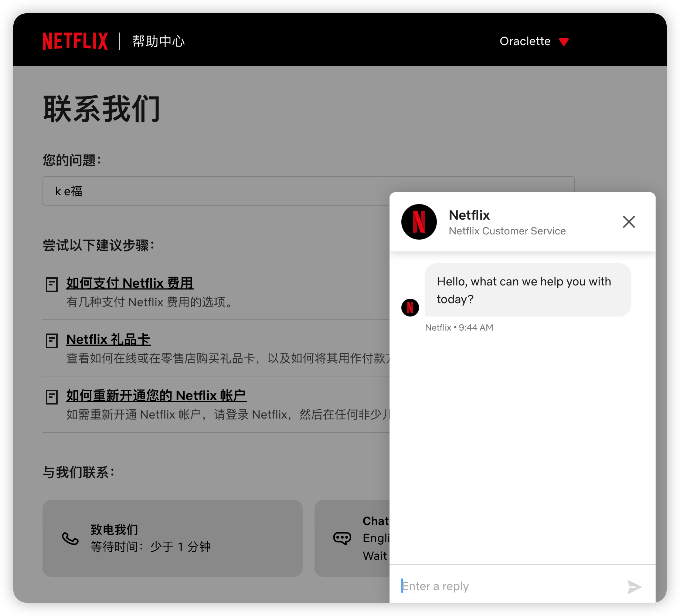The image size is (680, 616).
Task: Click the phone icon in call card
Action: point(70,539)
